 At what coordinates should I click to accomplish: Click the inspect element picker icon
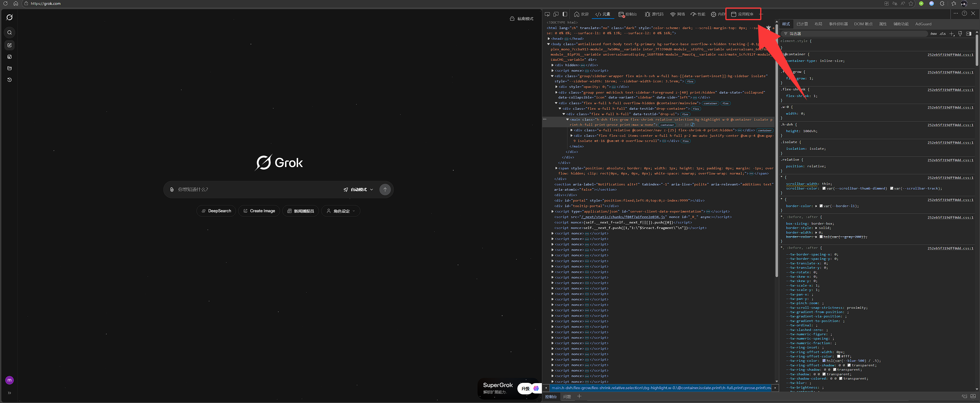(x=547, y=14)
